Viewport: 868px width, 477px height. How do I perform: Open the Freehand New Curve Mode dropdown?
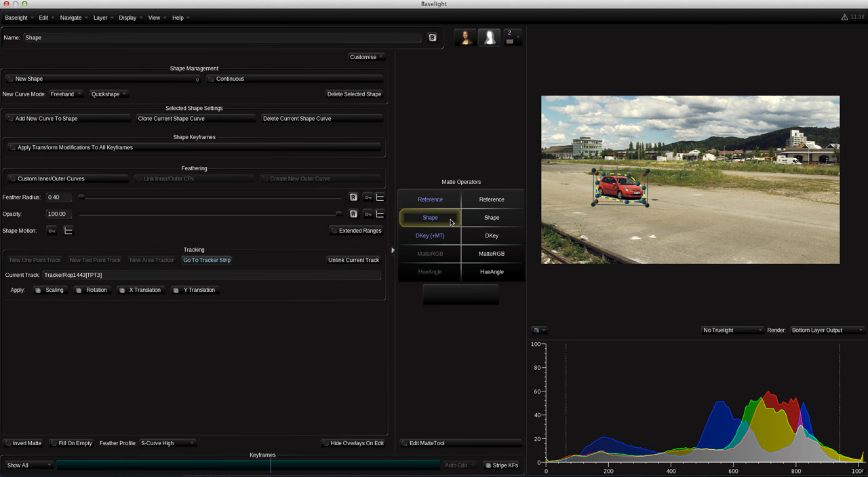66,94
